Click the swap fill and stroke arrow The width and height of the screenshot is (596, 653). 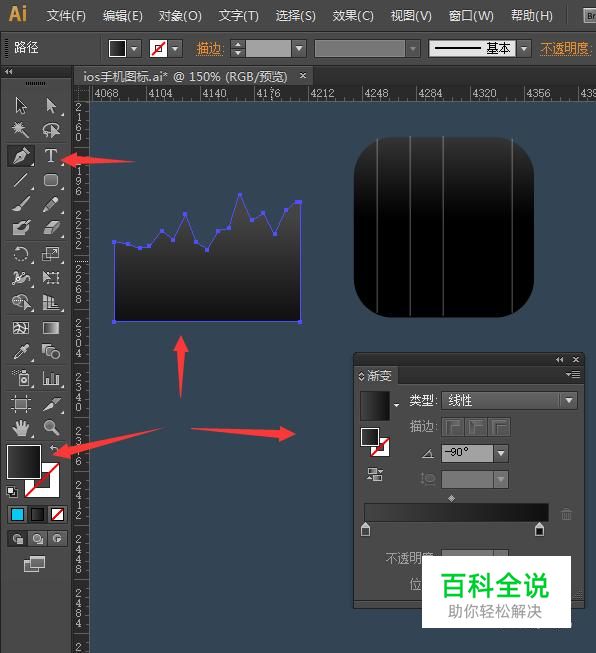tap(53, 449)
